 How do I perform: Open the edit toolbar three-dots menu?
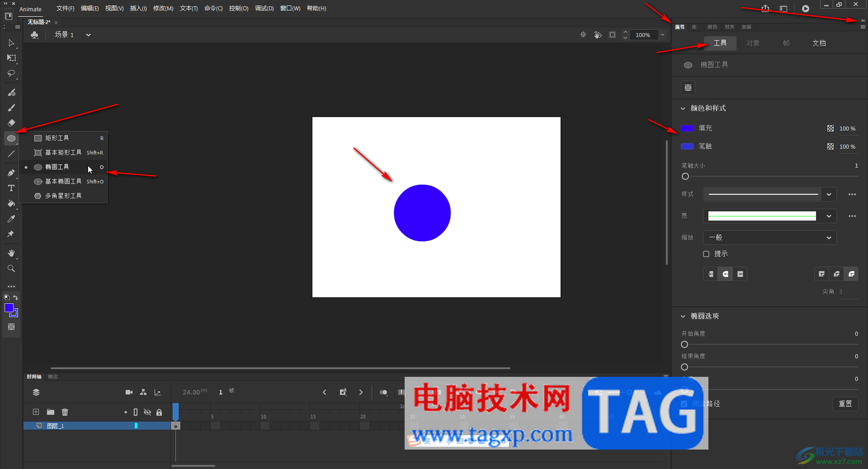(x=11, y=286)
